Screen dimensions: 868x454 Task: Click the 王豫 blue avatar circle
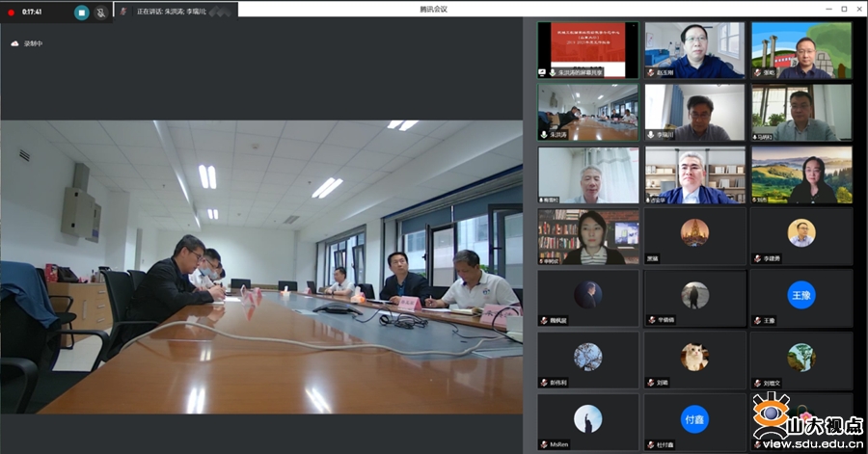click(801, 294)
